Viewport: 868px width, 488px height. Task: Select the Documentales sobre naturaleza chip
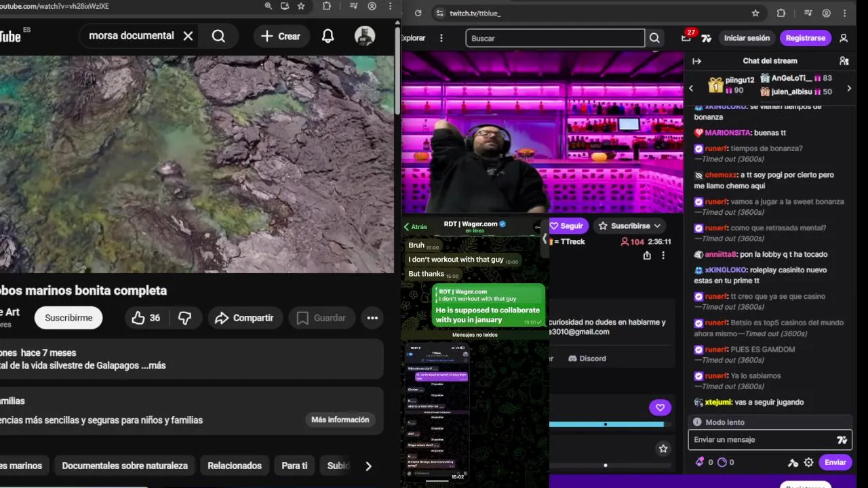click(125, 466)
